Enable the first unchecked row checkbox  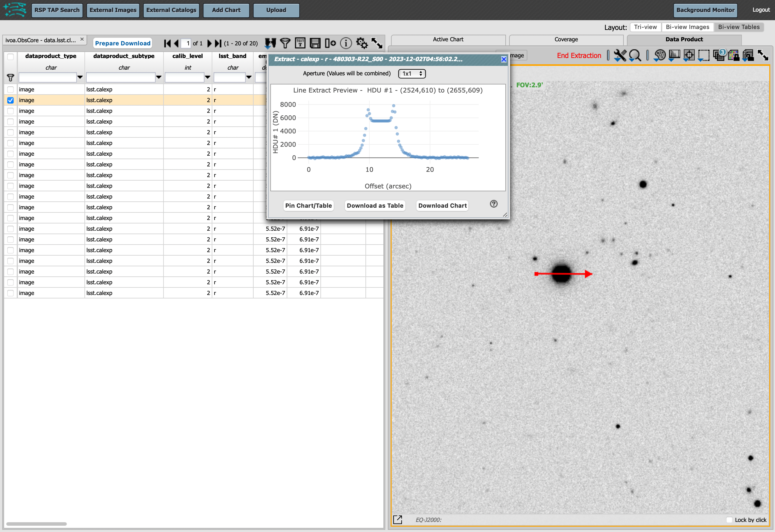(11, 89)
